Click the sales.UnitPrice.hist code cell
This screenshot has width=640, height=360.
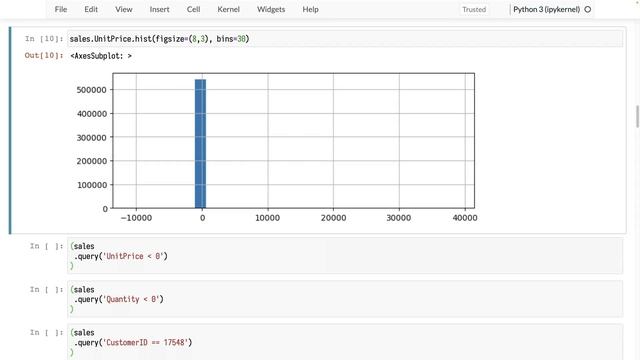pos(345,39)
